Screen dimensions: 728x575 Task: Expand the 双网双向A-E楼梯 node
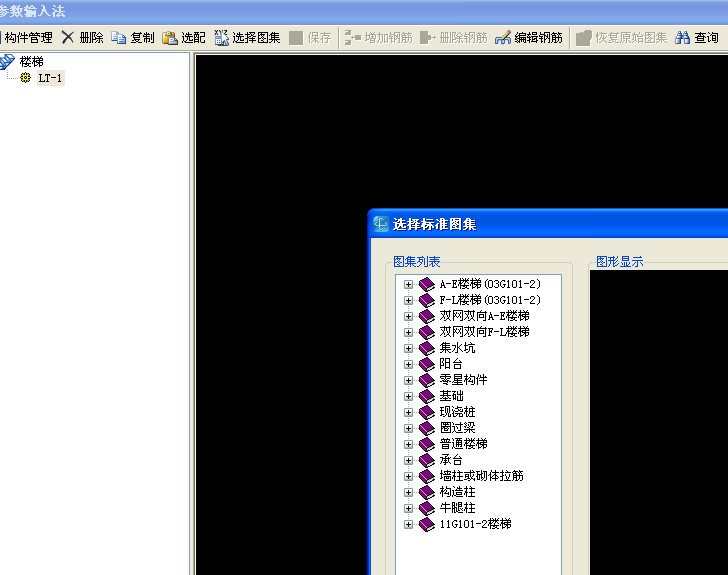tap(408, 316)
